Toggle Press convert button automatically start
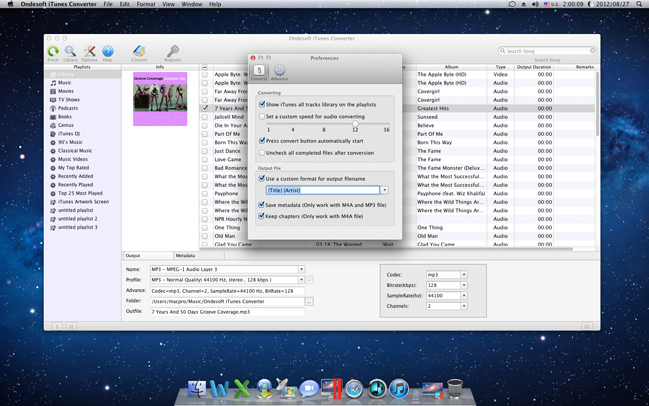 coord(262,141)
